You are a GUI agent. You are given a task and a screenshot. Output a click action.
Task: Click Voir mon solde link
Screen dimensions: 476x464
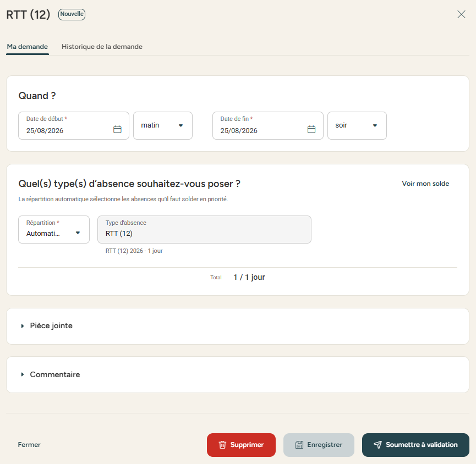[425, 184]
